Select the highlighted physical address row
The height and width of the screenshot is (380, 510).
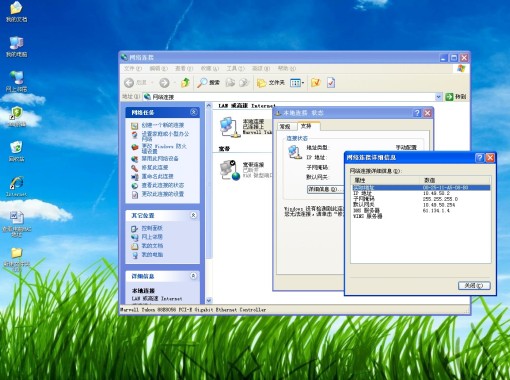point(421,188)
